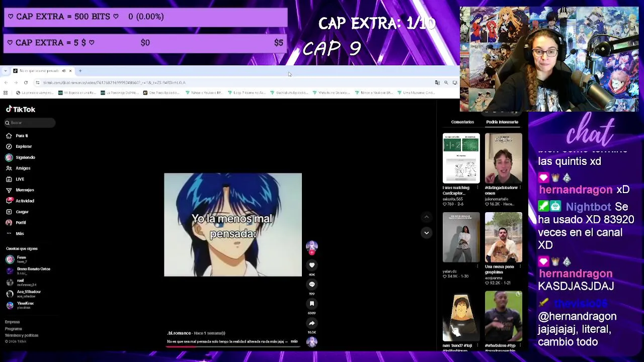This screenshot has width=644, height=362.
Task: Click the browser address bar URL
Action: (x=114, y=82)
